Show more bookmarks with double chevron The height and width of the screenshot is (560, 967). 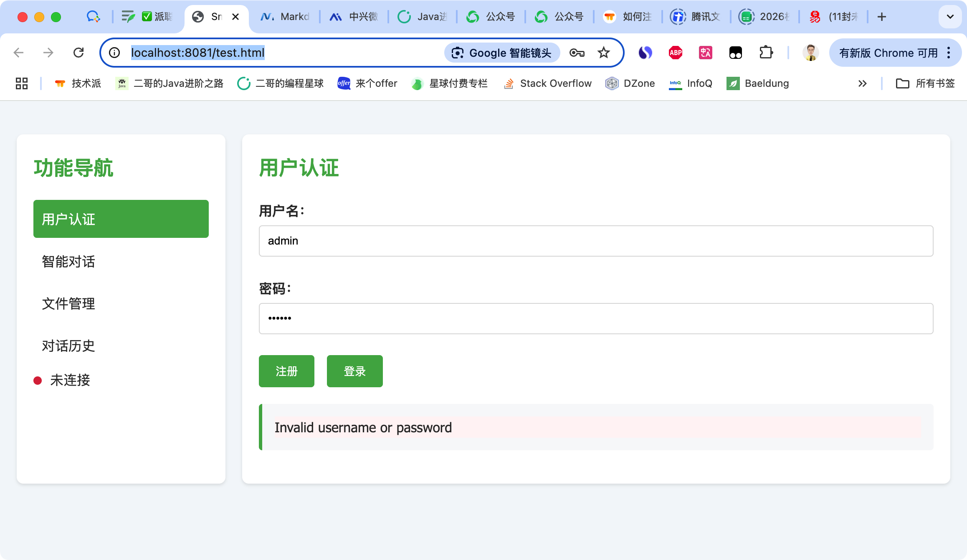click(863, 83)
